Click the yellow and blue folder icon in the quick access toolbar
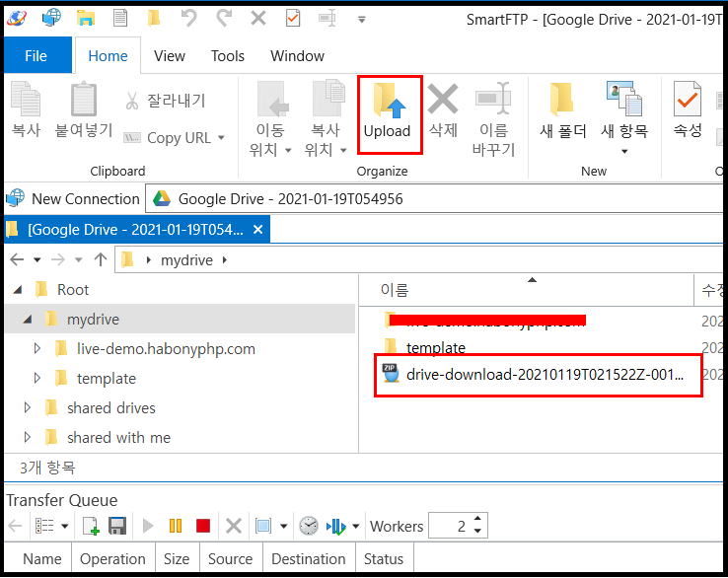728x578 pixels. [86, 19]
